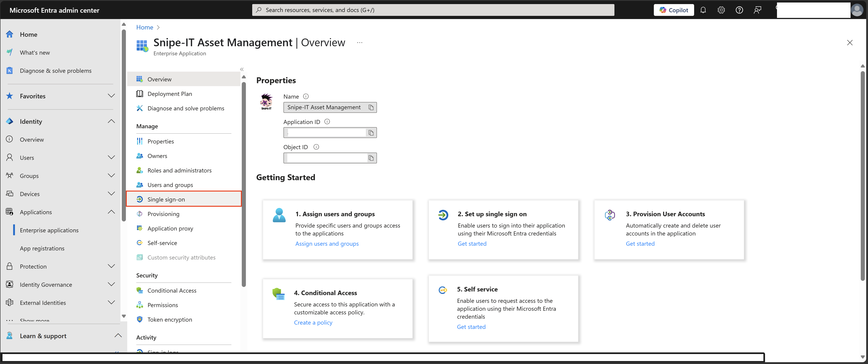Focus the search resources and docs field
The image size is (868, 364).
tap(433, 10)
